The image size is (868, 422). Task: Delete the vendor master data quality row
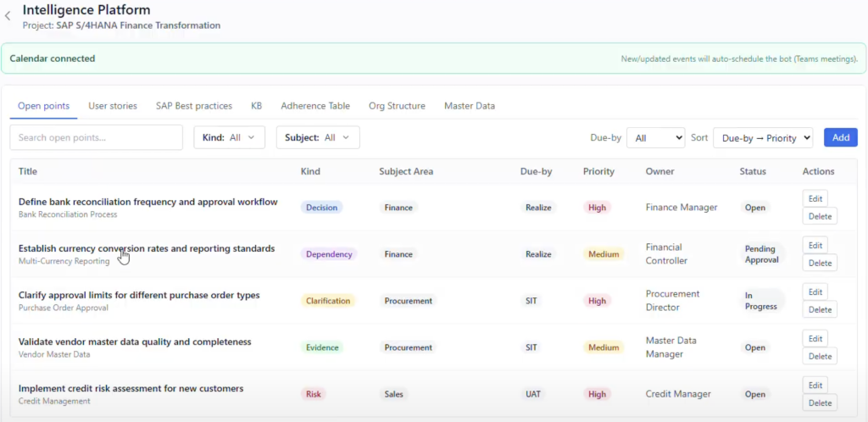(x=820, y=356)
